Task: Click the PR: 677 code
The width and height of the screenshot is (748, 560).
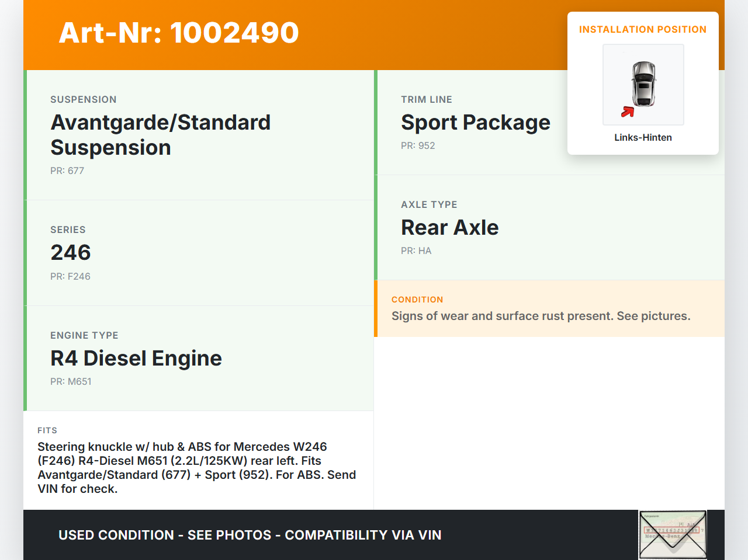Action: [x=67, y=171]
